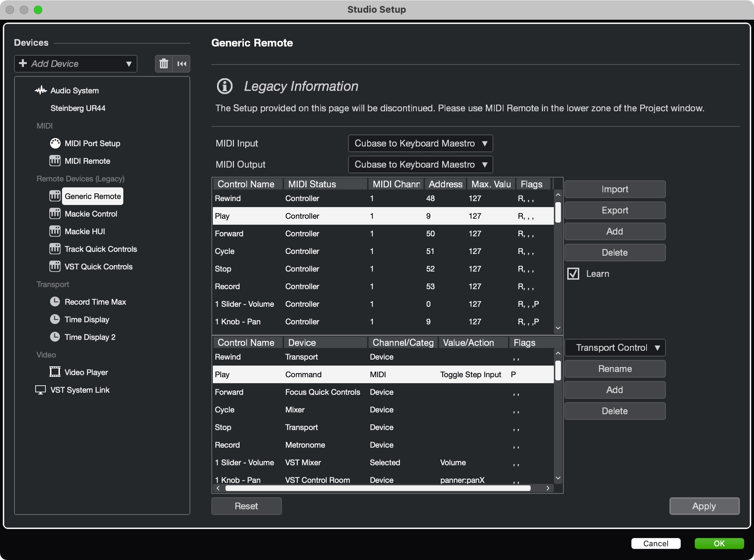Click the MIDI Port Setup connector icon
The image size is (754, 560).
click(x=55, y=143)
